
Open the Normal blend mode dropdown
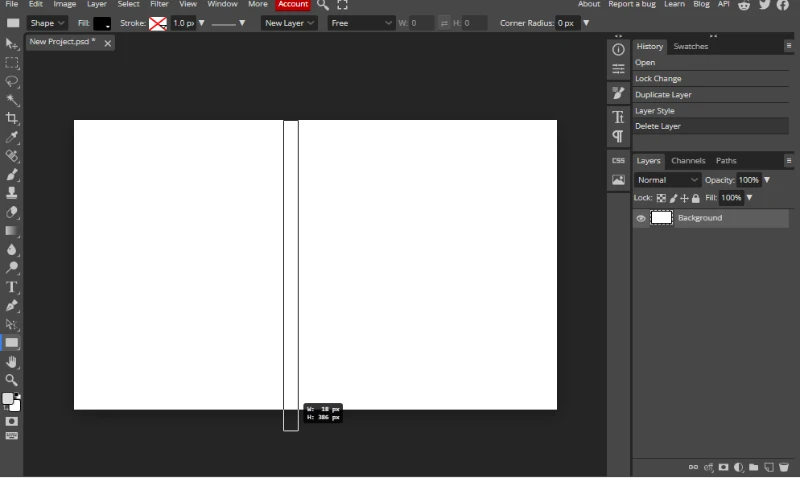click(667, 180)
